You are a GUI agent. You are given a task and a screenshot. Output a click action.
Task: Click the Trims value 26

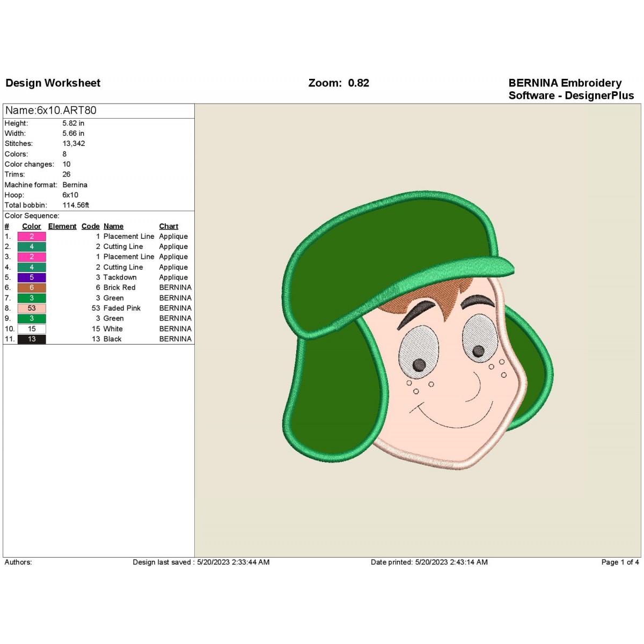coord(67,174)
